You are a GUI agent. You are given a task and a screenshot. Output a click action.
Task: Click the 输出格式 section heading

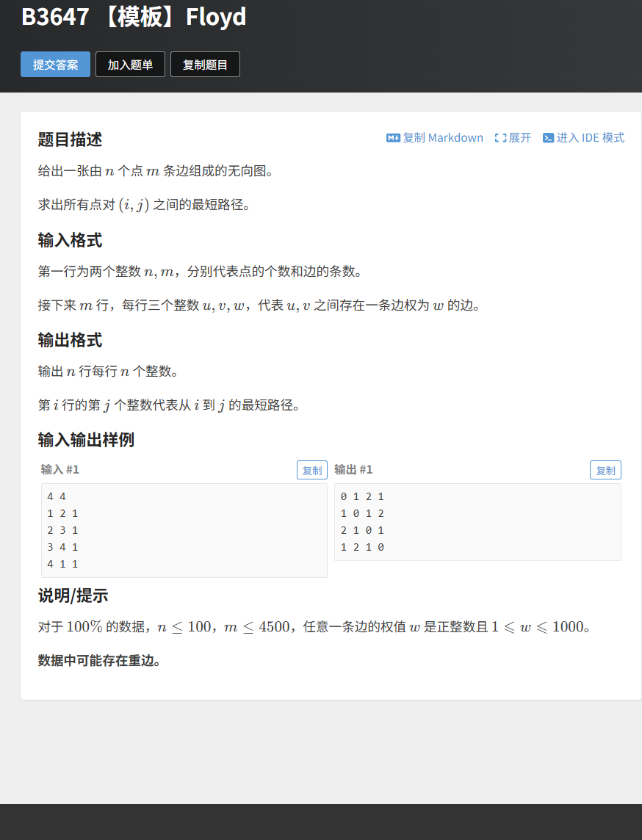click(x=69, y=341)
